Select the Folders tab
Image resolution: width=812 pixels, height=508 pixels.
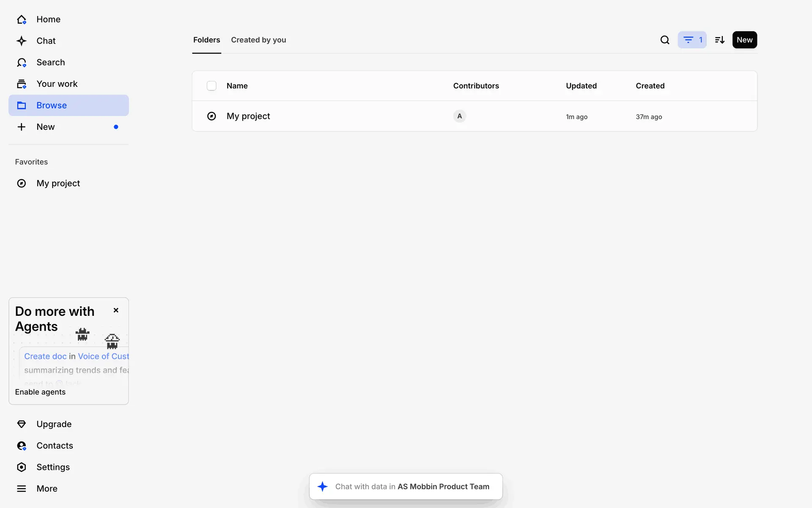[x=206, y=40]
